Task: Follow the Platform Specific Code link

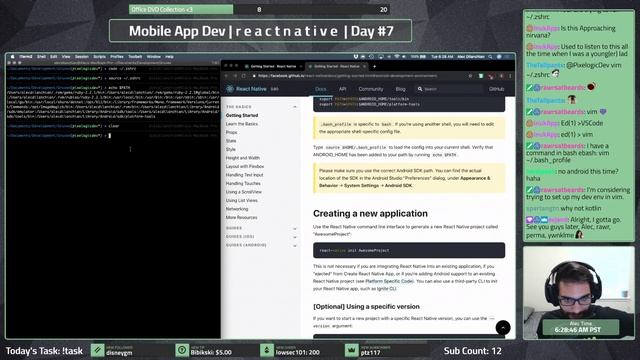Action: click(x=389, y=281)
